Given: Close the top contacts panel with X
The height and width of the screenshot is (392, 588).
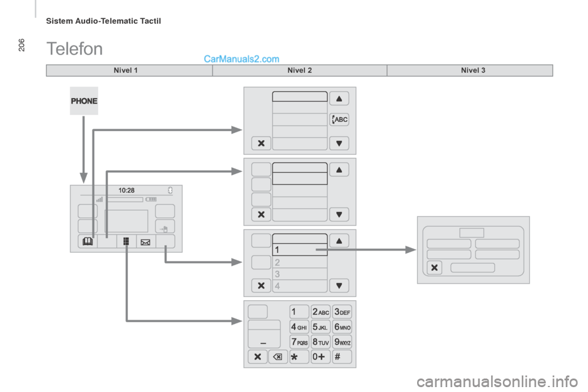Looking at the screenshot, I should (x=261, y=143).
